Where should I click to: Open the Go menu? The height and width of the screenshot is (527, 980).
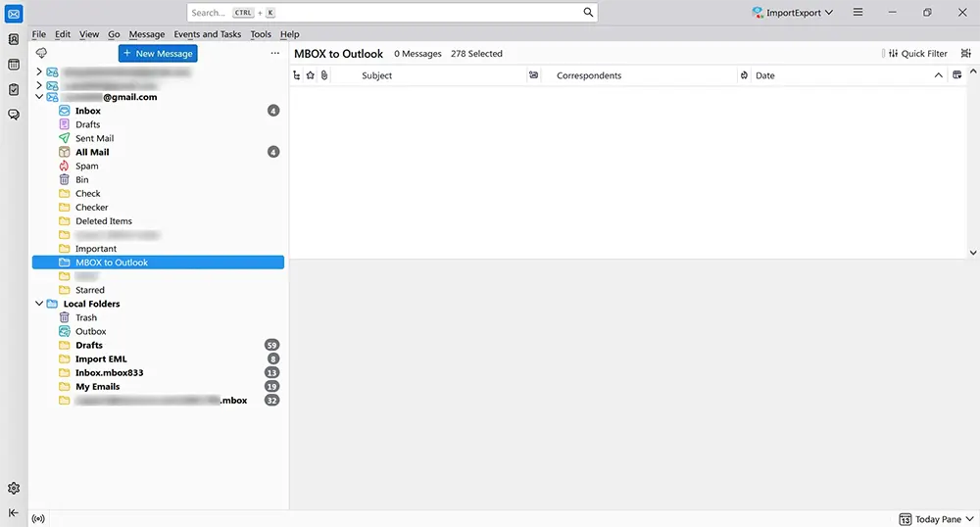(x=114, y=34)
